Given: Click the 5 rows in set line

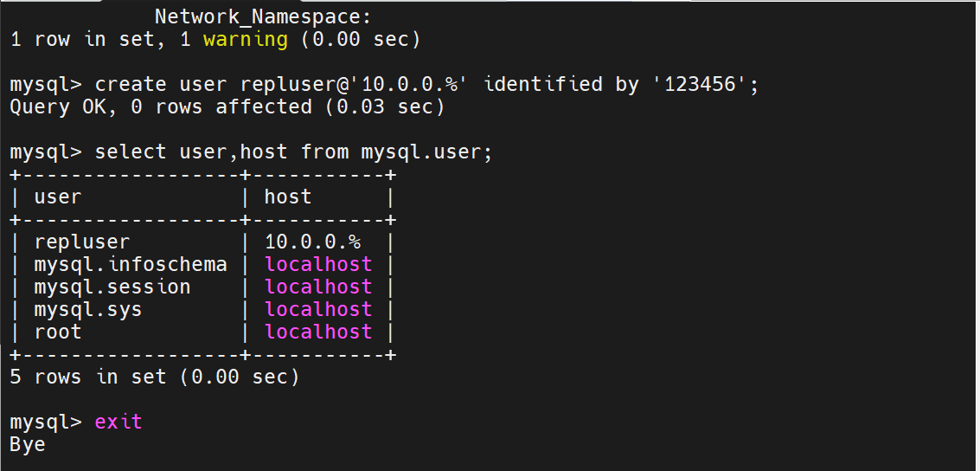Looking at the screenshot, I should click(155, 377).
